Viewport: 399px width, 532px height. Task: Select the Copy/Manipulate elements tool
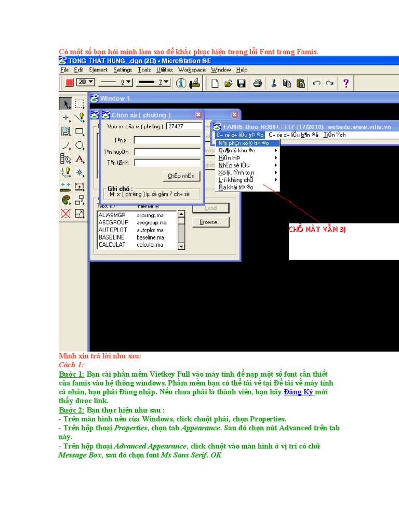click(79, 200)
